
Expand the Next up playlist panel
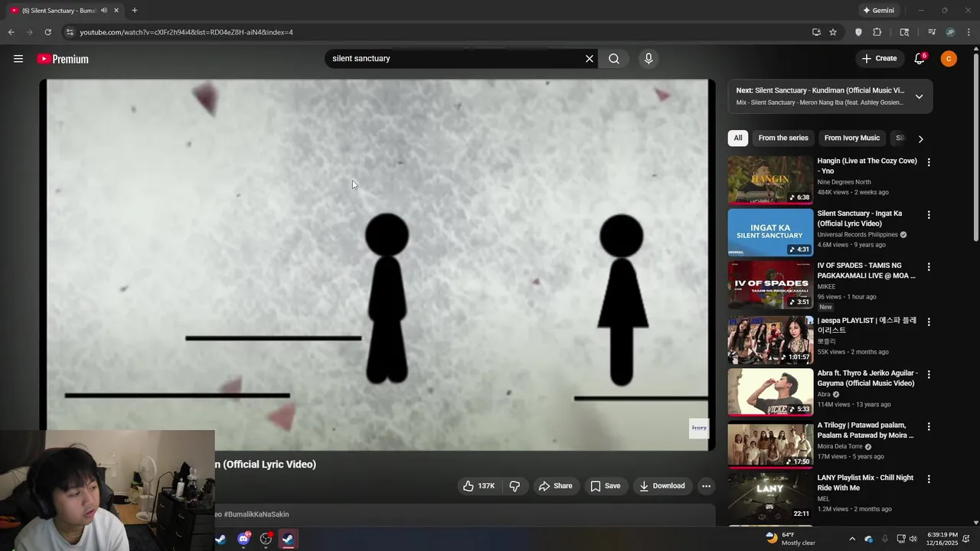coord(919,96)
